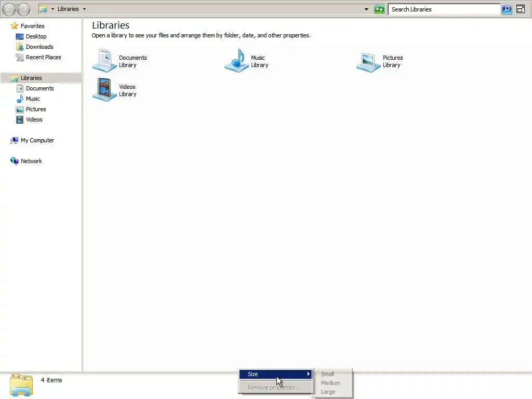Open Favorites in navigation pane
This screenshot has height=399, width=532.
[x=33, y=26]
